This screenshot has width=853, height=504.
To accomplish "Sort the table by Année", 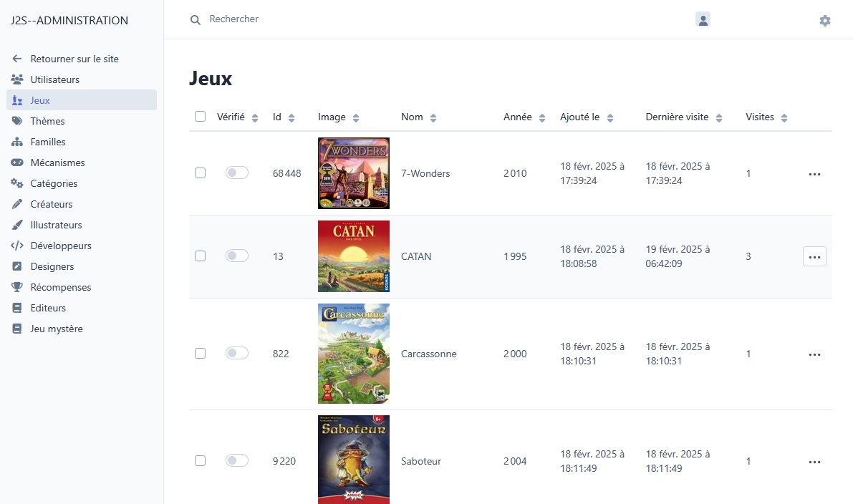I will click(x=541, y=117).
